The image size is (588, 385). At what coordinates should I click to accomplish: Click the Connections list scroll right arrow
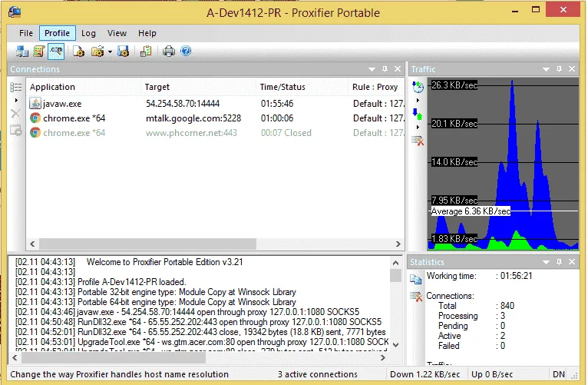tap(398, 244)
